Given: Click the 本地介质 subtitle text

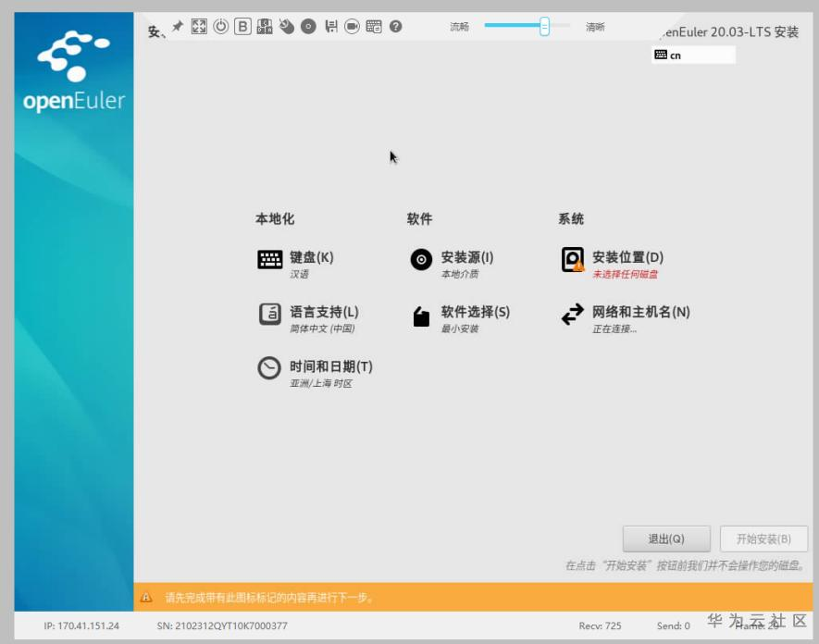Looking at the screenshot, I should click(460, 274).
